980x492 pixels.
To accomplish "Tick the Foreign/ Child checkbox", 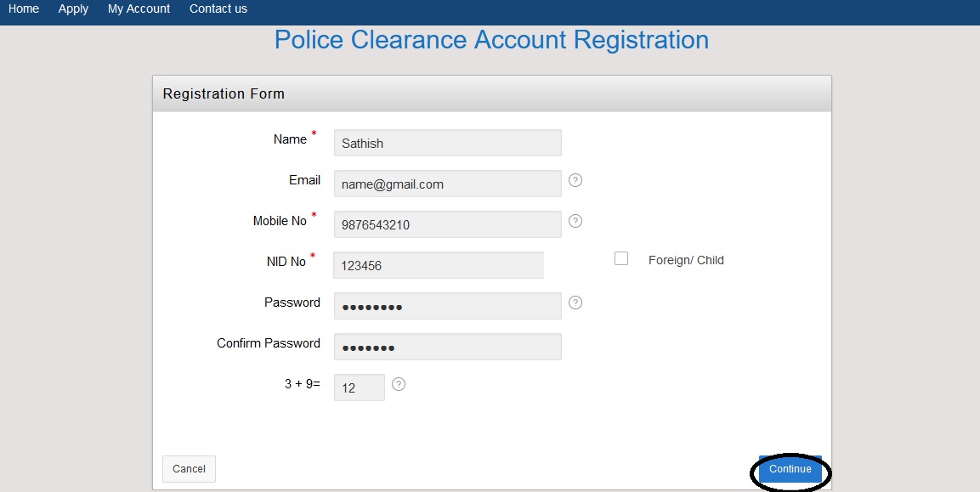I will [621, 259].
